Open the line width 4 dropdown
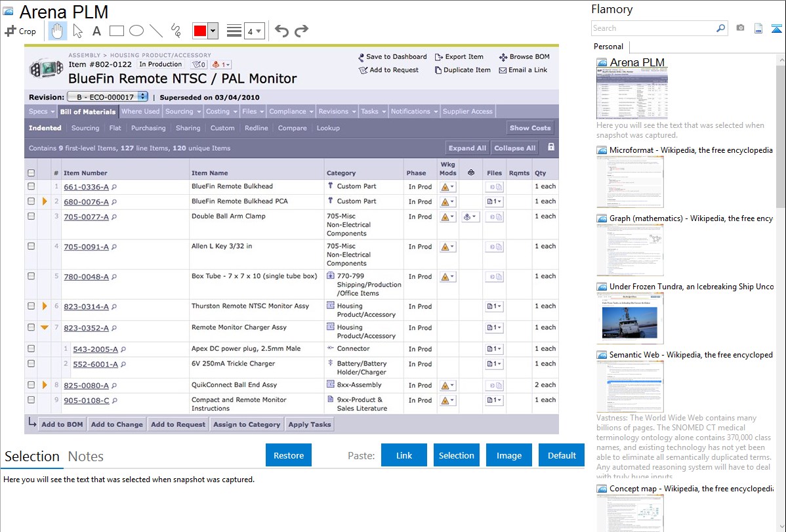This screenshot has width=786, height=532. pos(254,31)
